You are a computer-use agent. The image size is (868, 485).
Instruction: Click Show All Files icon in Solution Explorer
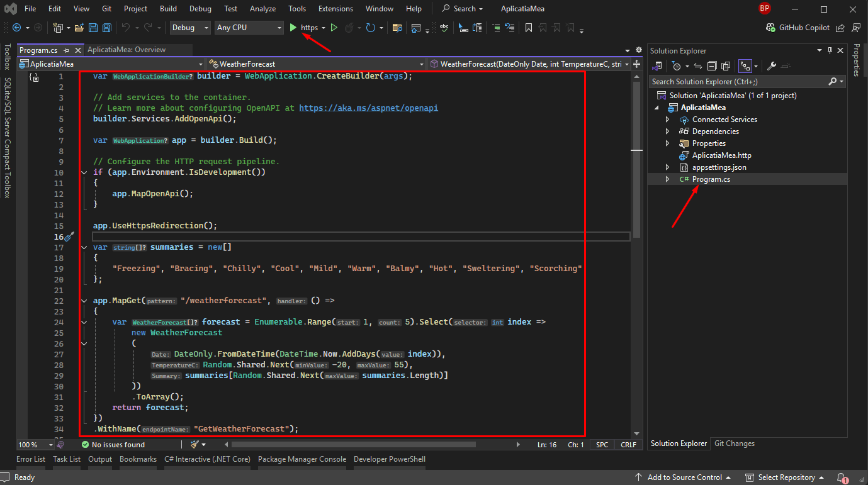click(726, 66)
